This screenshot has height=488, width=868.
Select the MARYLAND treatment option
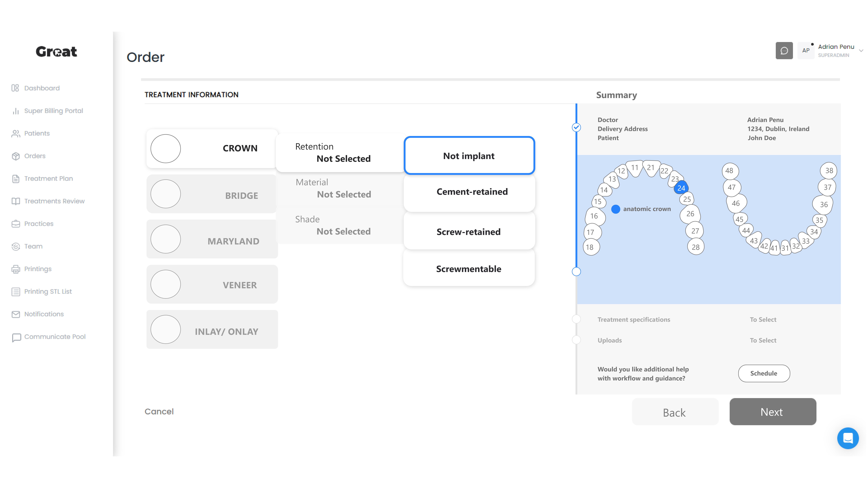(x=212, y=239)
